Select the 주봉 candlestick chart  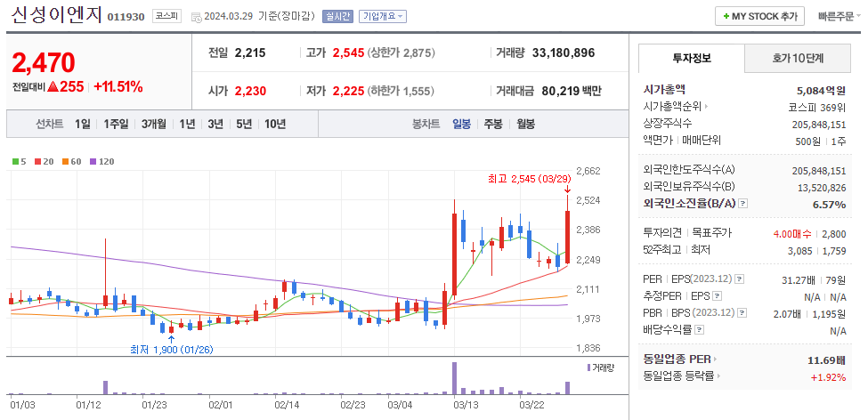[493, 124]
